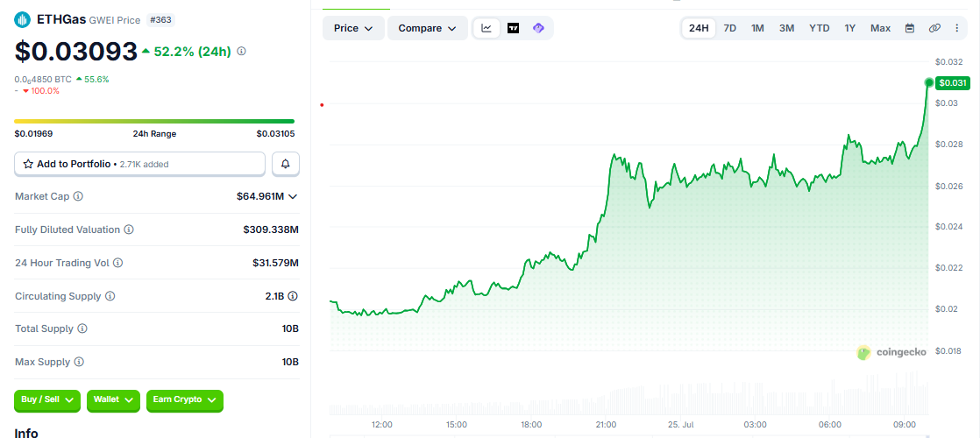
Task: Select the 24H time range tab
Action: point(699,28)
